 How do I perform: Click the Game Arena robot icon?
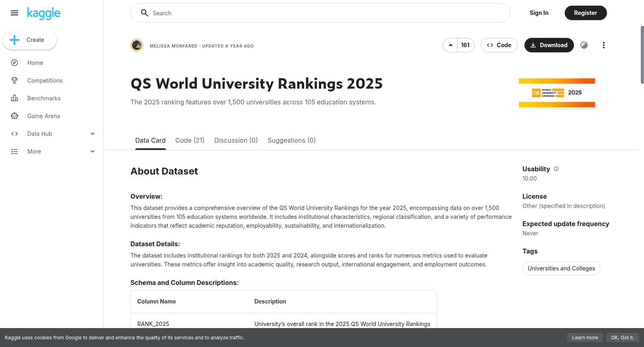[14, 116]
